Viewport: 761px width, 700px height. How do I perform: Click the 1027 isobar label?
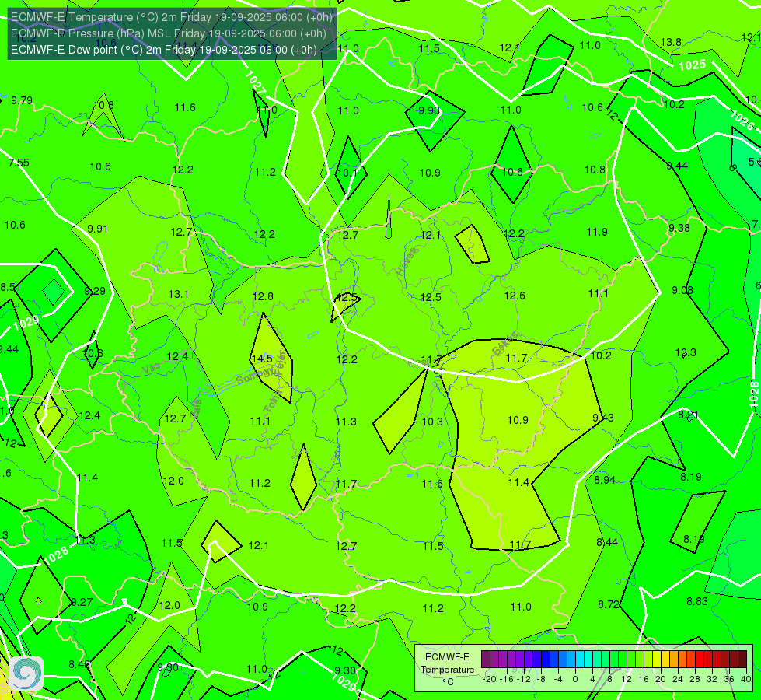pyautogui.click(x=255, y=82)
